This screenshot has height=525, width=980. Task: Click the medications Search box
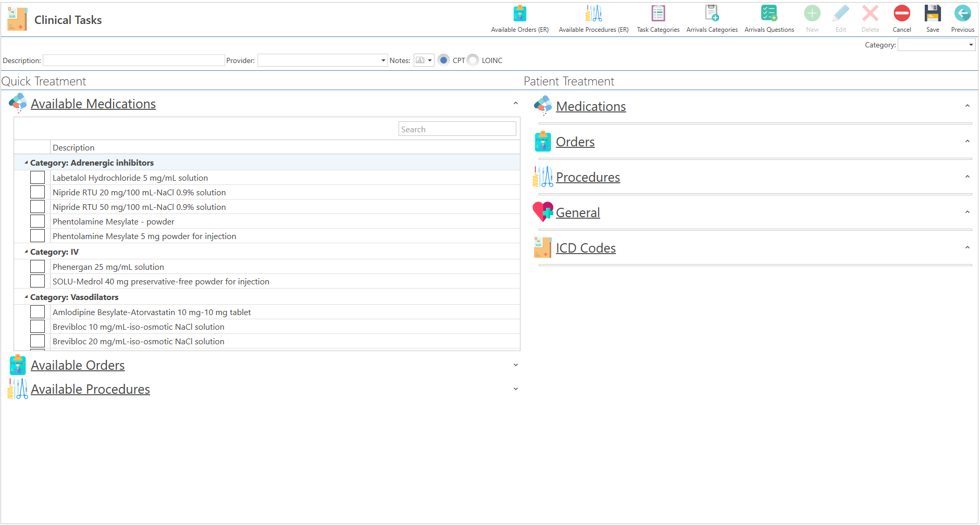[457, 129]
